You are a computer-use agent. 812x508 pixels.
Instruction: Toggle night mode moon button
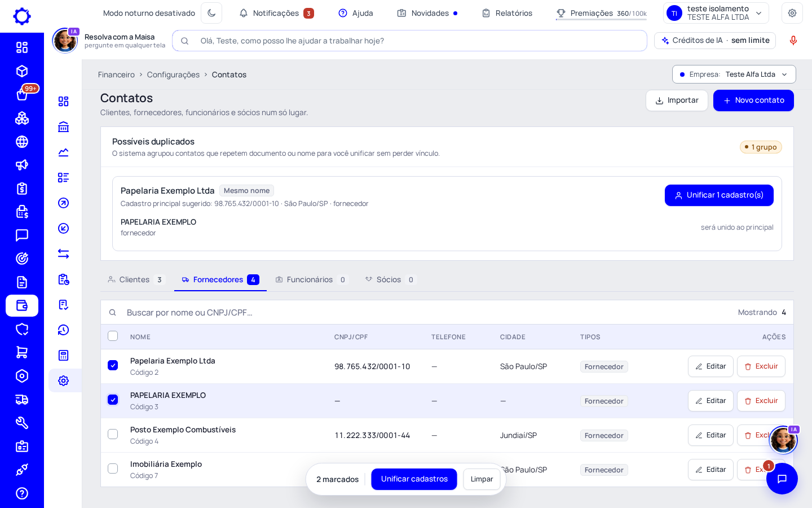[211, 13]
